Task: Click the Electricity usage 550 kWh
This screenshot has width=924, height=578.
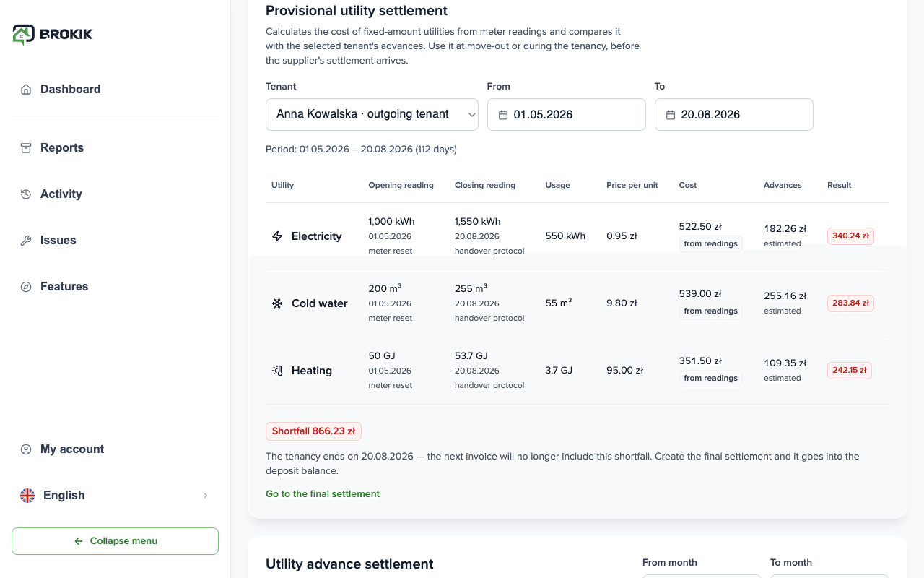Action: point(565,236)
